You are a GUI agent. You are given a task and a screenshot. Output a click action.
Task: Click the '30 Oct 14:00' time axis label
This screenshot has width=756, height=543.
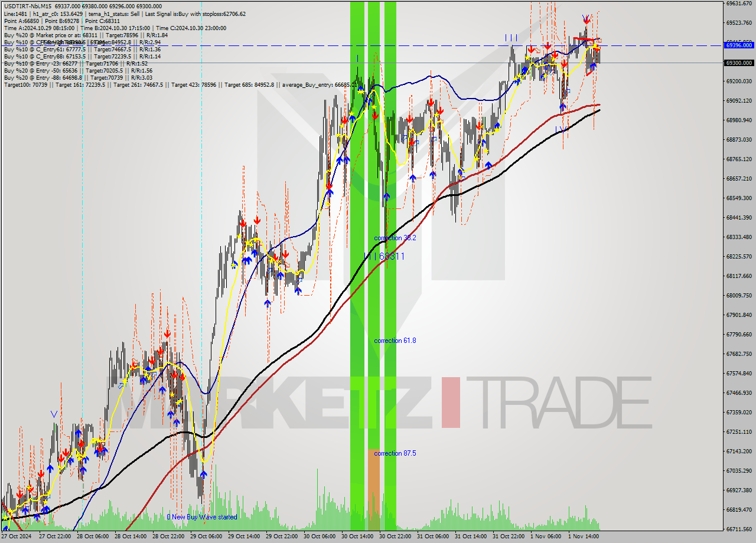tap(357, 537)
